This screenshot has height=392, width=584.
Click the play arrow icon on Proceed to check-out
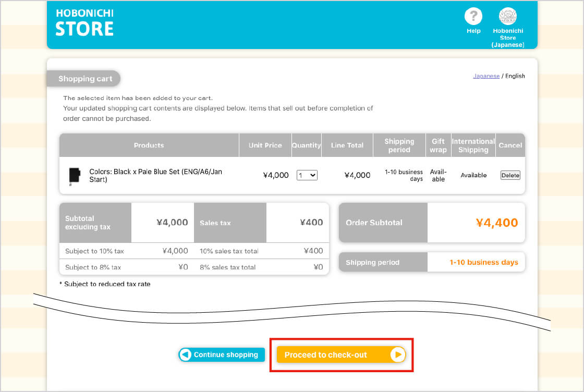point(397,355)
